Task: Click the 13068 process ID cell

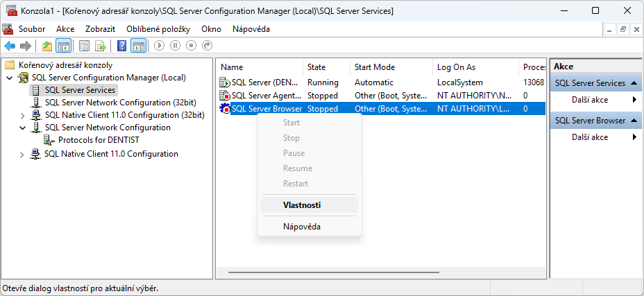Action: pyautogui.click(x=534, y=82)
